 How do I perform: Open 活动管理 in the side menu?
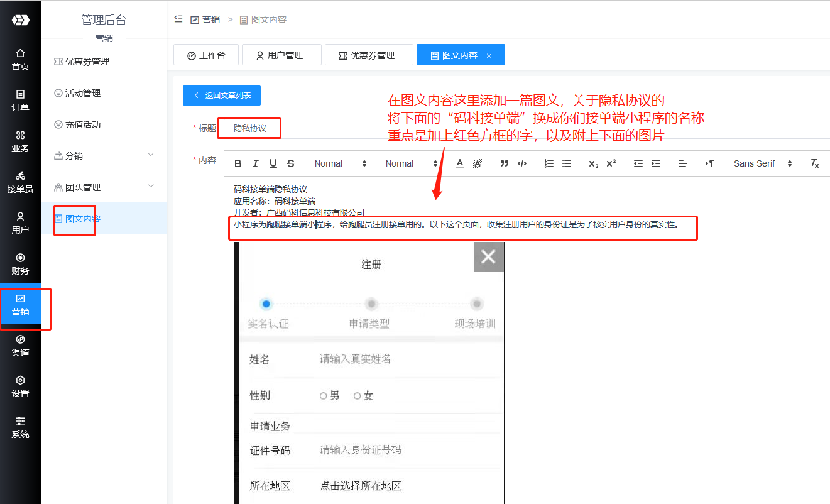click(104, 92)
